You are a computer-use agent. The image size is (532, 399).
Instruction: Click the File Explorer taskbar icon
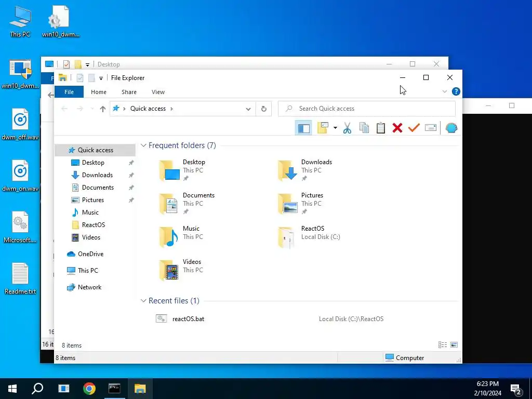coord(140,389)
